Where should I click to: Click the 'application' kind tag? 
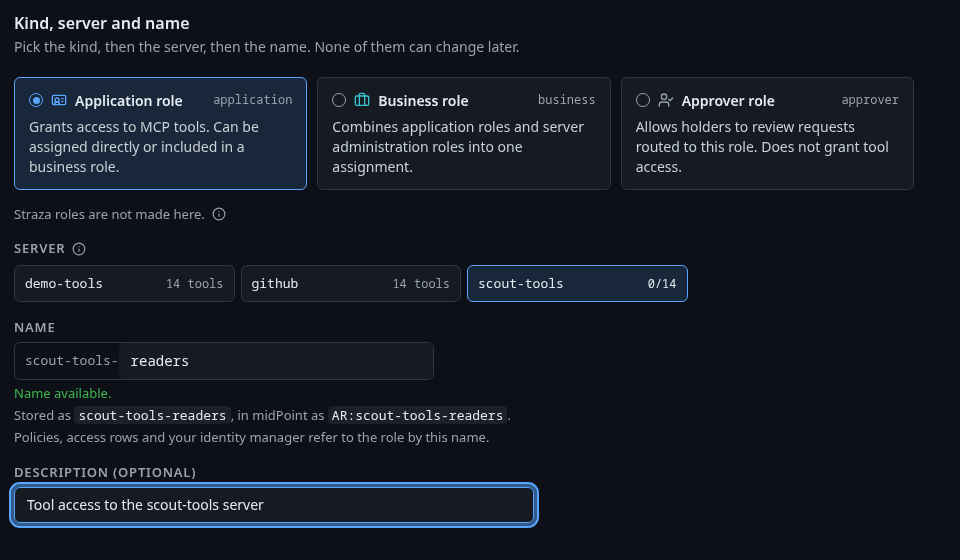pos(253,100)
